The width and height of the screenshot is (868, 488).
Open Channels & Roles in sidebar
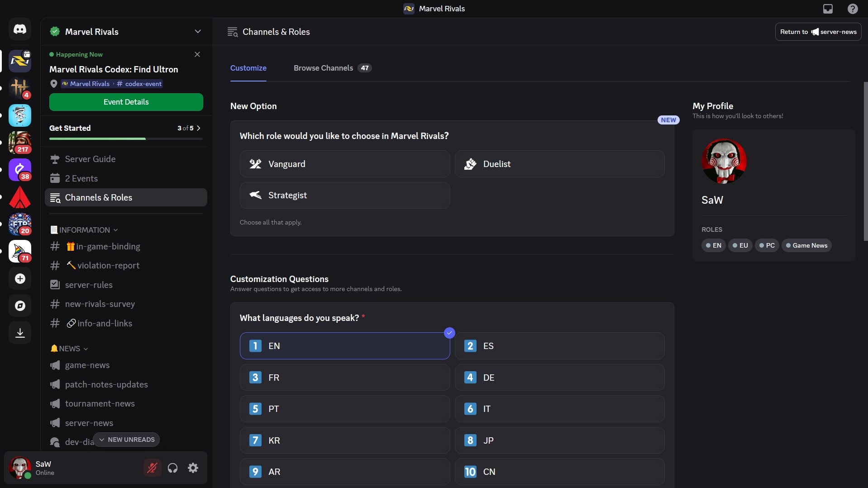tap(126, 197)
